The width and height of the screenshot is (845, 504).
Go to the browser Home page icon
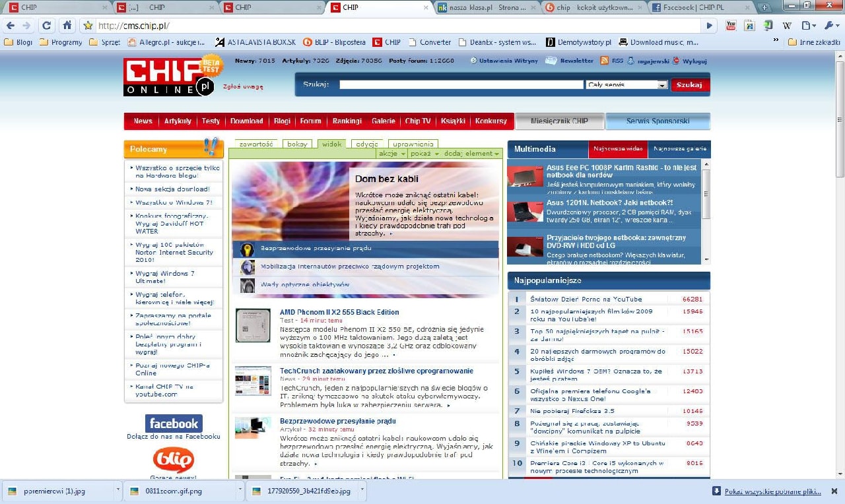point(67,26)
